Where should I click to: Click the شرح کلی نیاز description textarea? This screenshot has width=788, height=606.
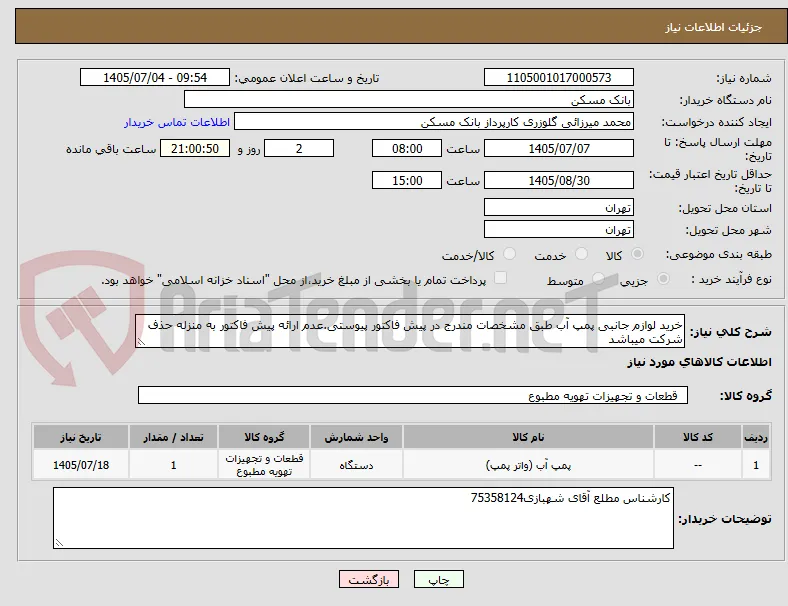tap(410, 331)
